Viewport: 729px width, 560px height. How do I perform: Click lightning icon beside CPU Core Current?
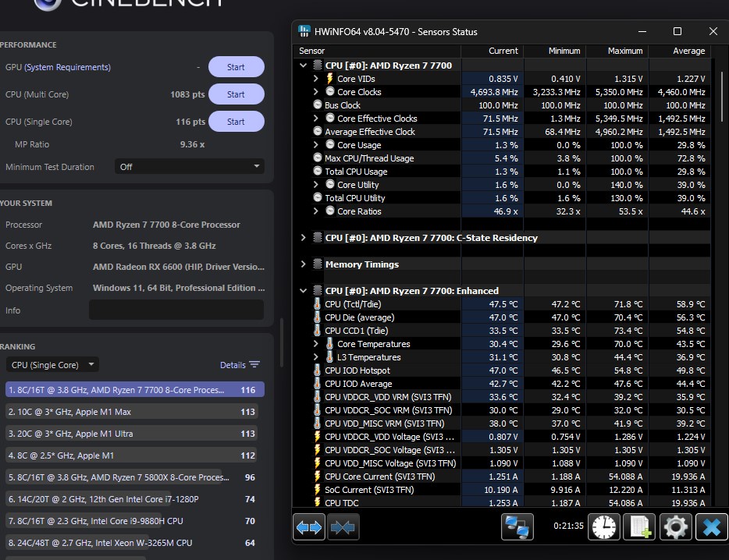(x=318, y=477)
